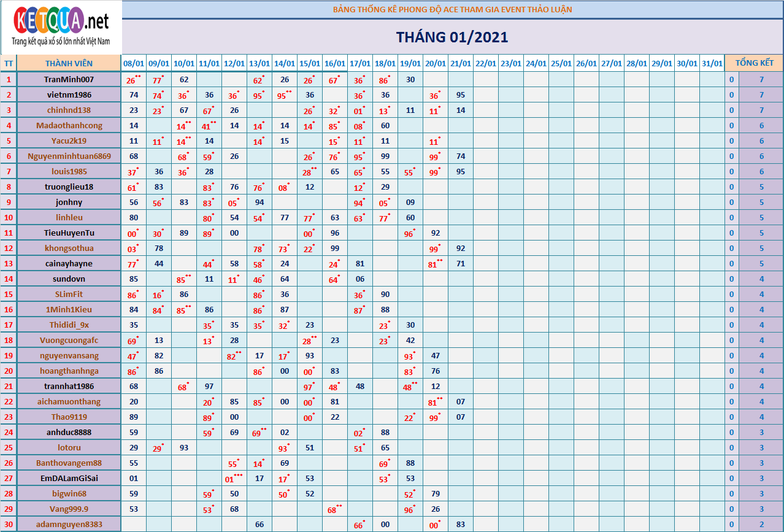Select EmDALamGiSai's 12/01 cell showing 01***
Image resolution: width=784 pixels, height=532 pixels.
pyautogui.click(x=234, y=478)
